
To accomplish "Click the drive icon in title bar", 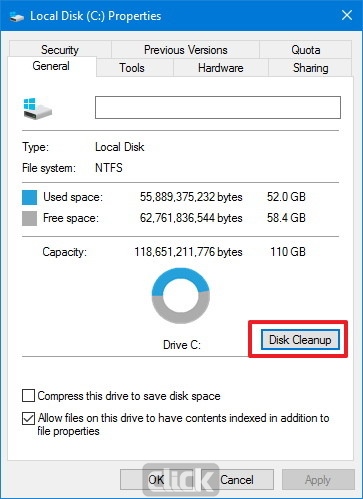I will click(x=16, y=16).
